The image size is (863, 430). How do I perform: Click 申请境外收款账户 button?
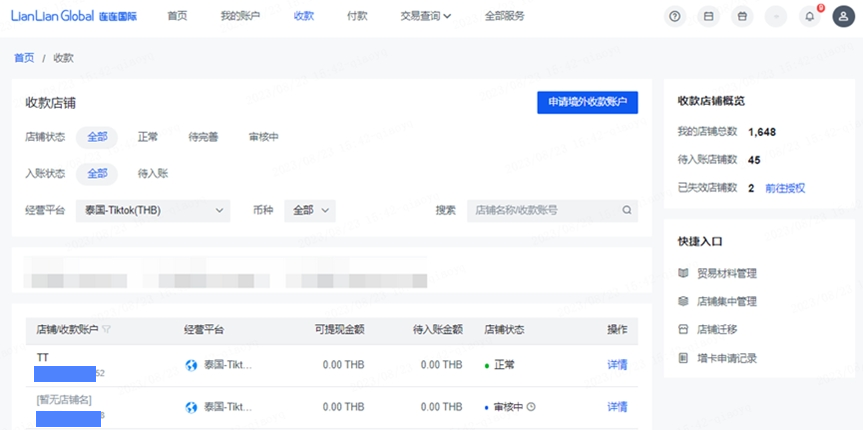(587, 102)
